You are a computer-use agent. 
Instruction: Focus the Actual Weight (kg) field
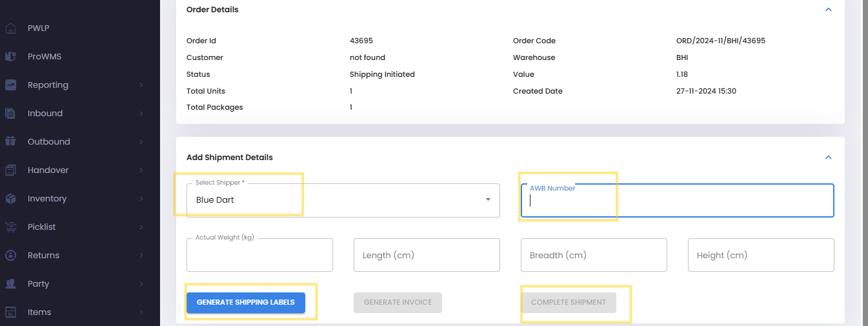click(x=259, y=255)
